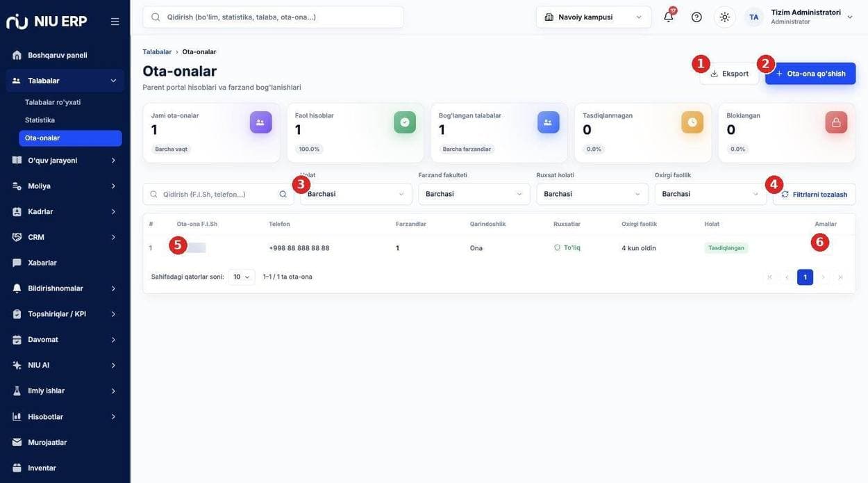Expand the Moliya sidebar section

pyautogui.click(x=65, y=186)
